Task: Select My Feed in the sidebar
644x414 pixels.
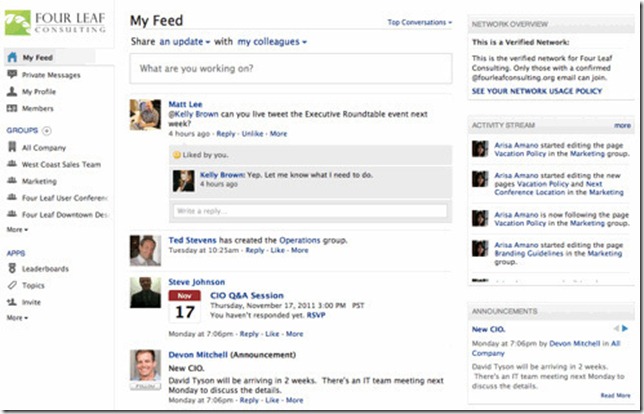Action: pos(37,57)
